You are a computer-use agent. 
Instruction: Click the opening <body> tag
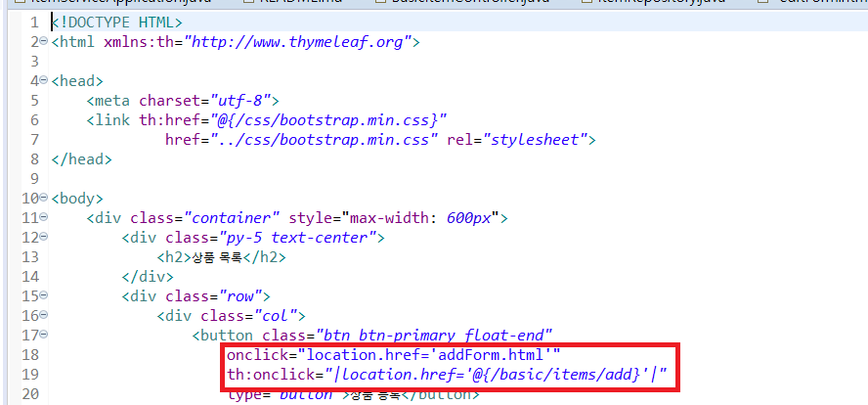pos(77,199)
